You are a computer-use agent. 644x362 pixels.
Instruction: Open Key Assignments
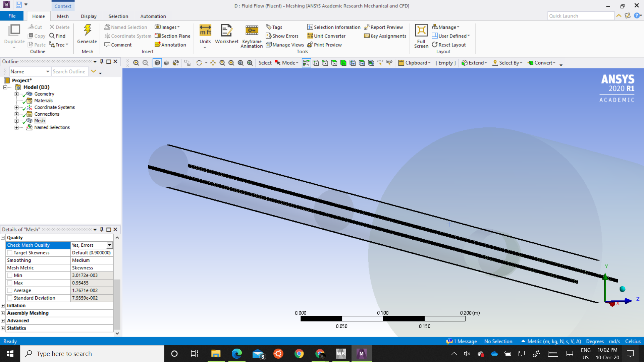coord(385,36)
